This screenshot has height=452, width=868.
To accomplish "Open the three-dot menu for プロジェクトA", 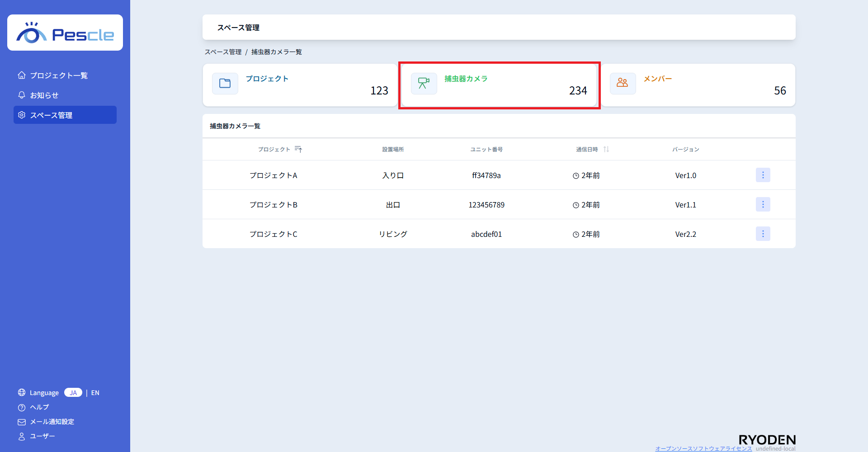I will tap(763, 175).
